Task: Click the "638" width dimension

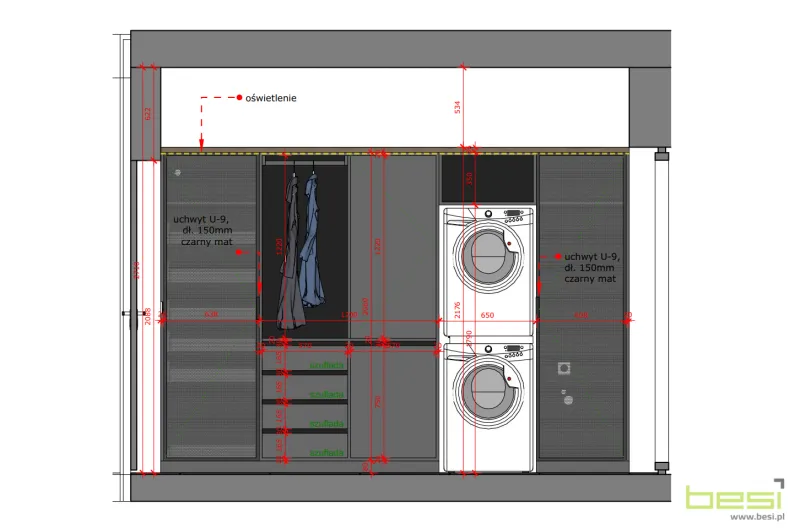Action: (x=211, y=314)
